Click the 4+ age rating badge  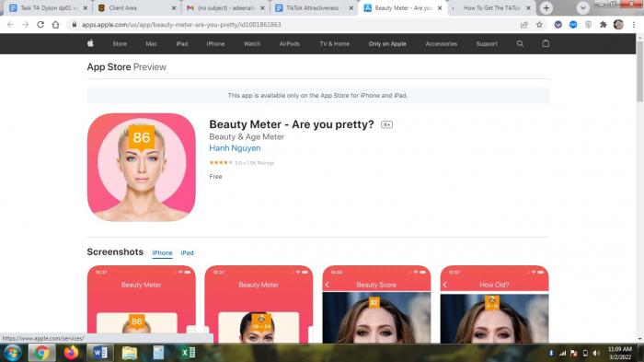386,124
